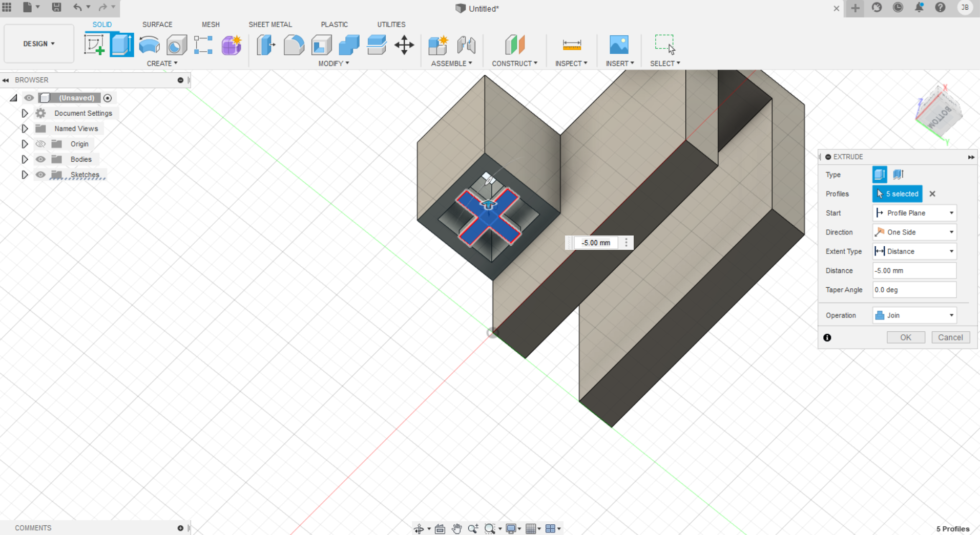Open the notifications bell
This screenshot has height=535, width=980.
(x=919, y=7)
